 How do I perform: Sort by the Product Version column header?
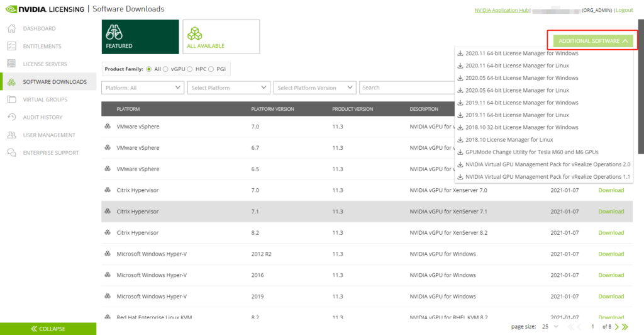coord(352,109)
